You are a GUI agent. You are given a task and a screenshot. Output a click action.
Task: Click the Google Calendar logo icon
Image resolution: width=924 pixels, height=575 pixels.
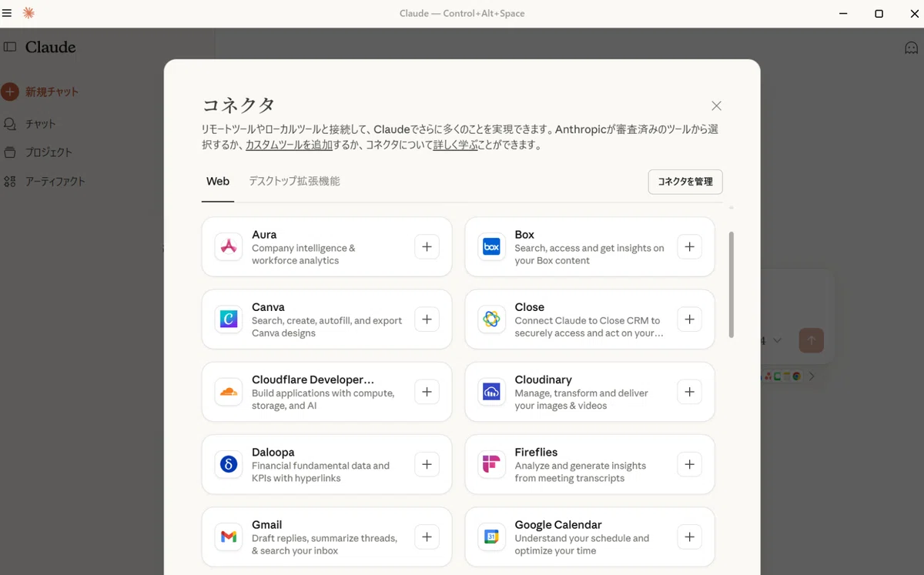click(491, 537)
